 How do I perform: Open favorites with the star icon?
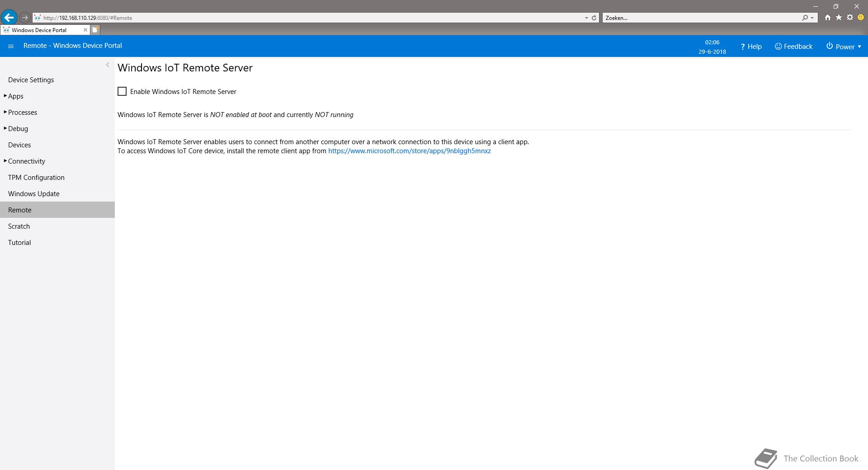(839, 18)
